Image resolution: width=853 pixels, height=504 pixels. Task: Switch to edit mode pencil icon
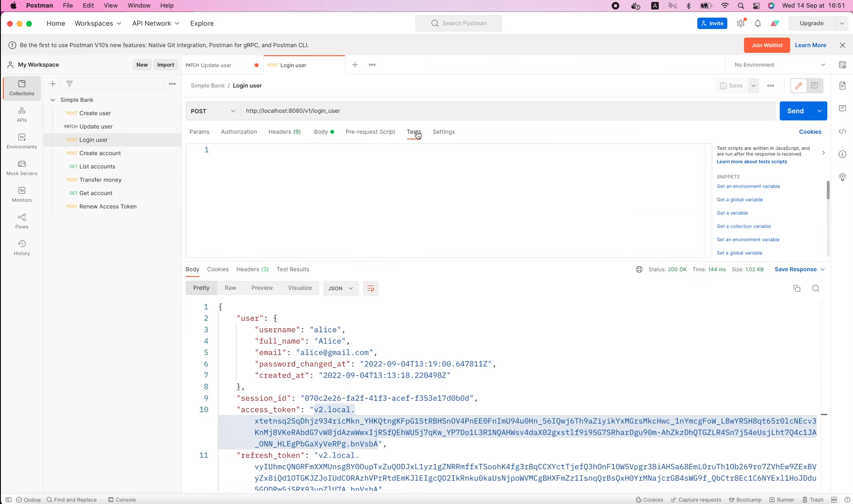[x=799, y=86]
